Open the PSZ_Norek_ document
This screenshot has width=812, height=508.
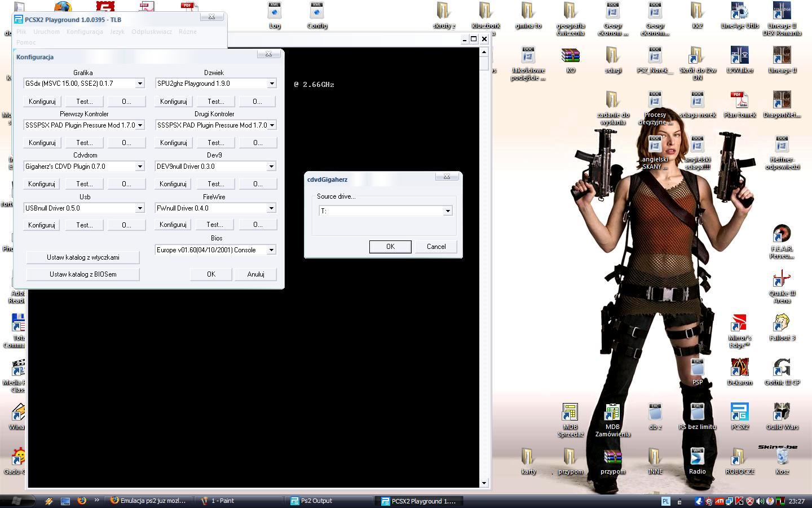(x=655, y=60)
